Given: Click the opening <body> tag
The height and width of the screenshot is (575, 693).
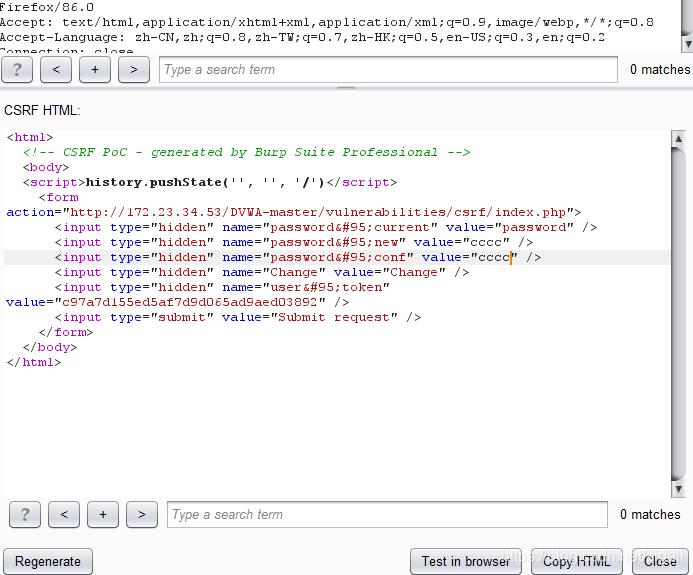Looking at the screenshot, I should click(x=46, y=167).
